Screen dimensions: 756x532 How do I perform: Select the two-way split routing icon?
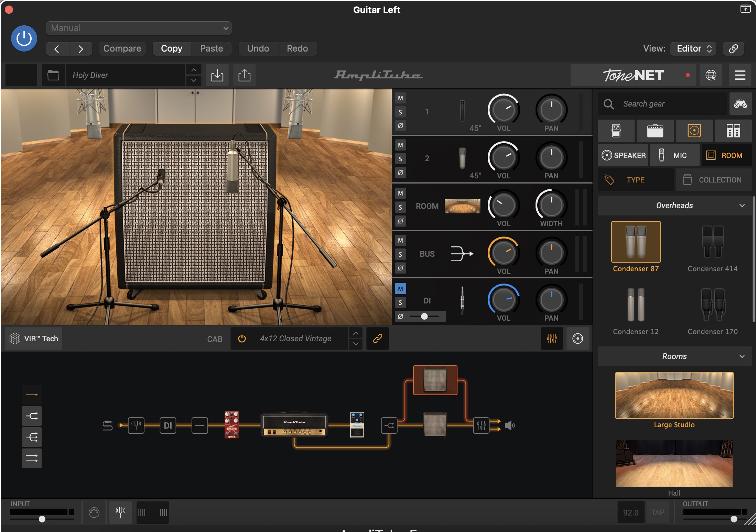click(x=32, y=416)
